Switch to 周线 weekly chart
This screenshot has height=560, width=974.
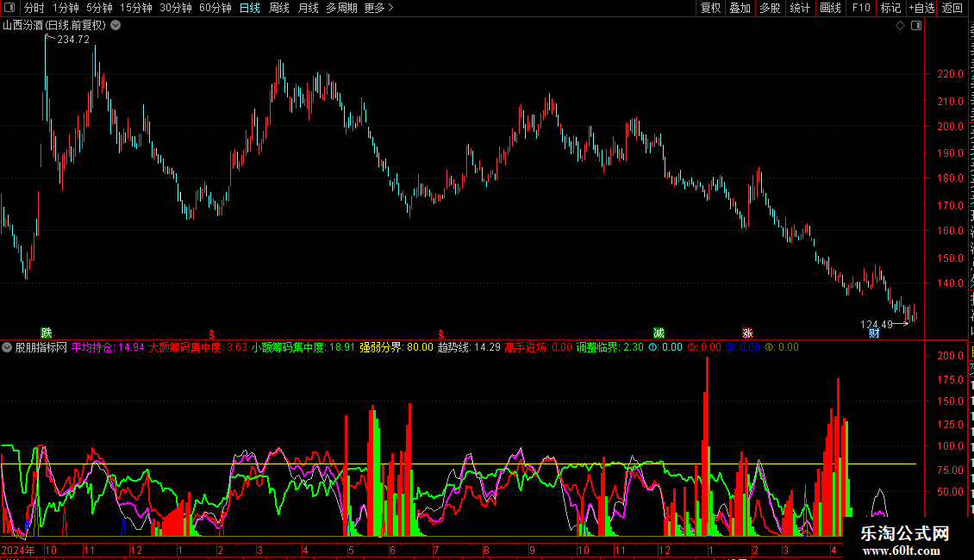tap(279, 8)
